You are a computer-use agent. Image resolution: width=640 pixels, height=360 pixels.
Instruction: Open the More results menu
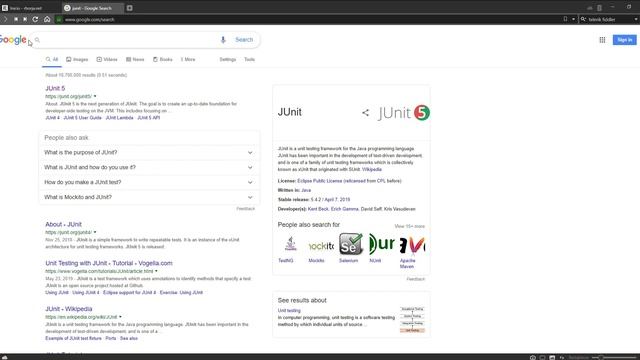[188, 60]
